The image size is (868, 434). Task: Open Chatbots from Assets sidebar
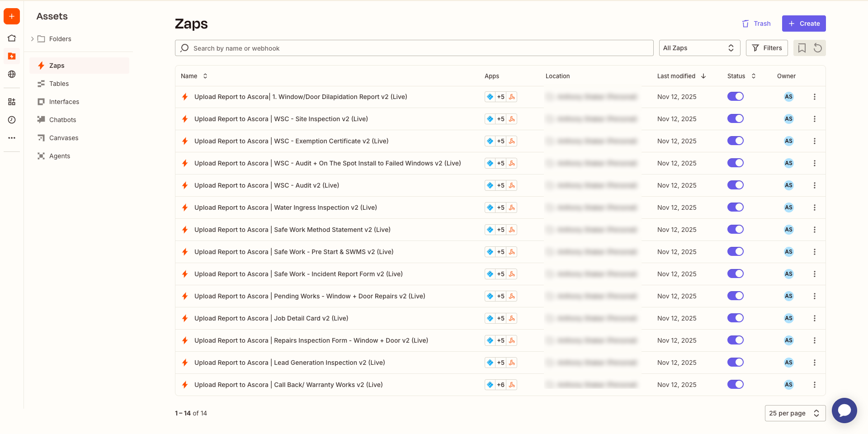(x=62, y=120)
